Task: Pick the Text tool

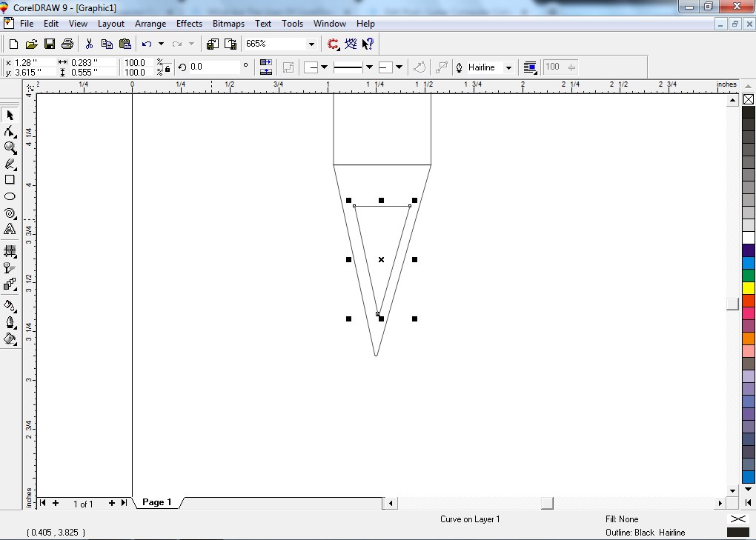Action: tap(10, 230)
